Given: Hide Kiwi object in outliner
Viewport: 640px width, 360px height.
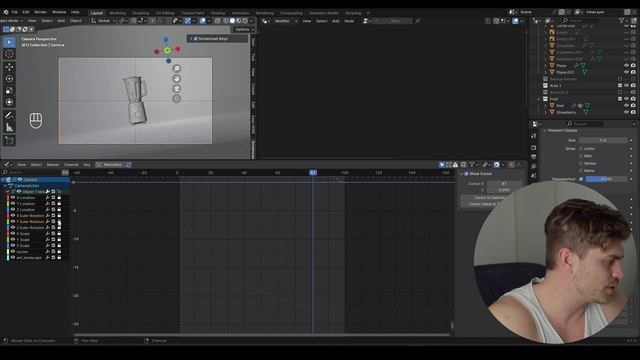Looking at the screenshot, I should point(627,106).
